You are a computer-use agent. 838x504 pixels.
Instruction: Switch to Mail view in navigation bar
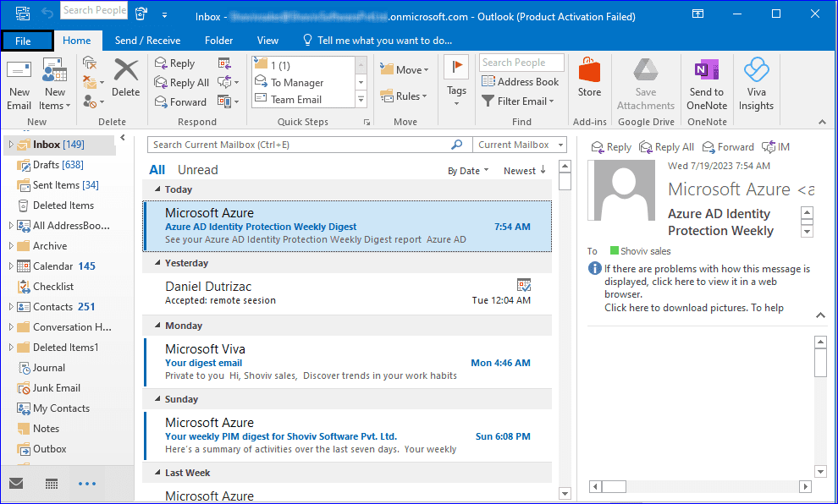coord(16,484)
